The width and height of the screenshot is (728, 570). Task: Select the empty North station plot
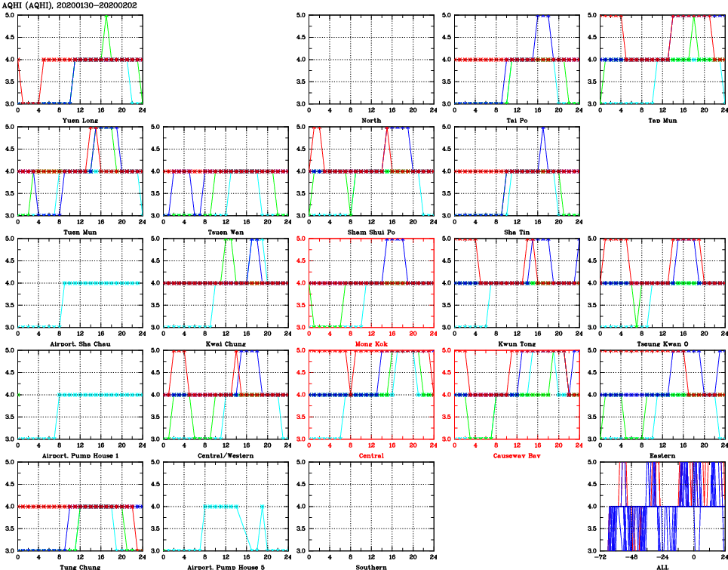[371, 59]
